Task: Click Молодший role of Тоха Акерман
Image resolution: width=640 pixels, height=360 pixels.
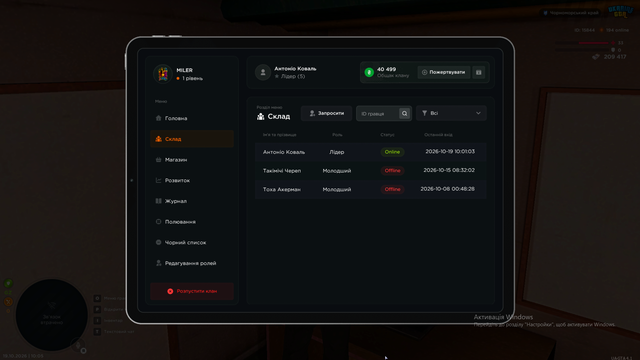Action: tap(337, 189)
